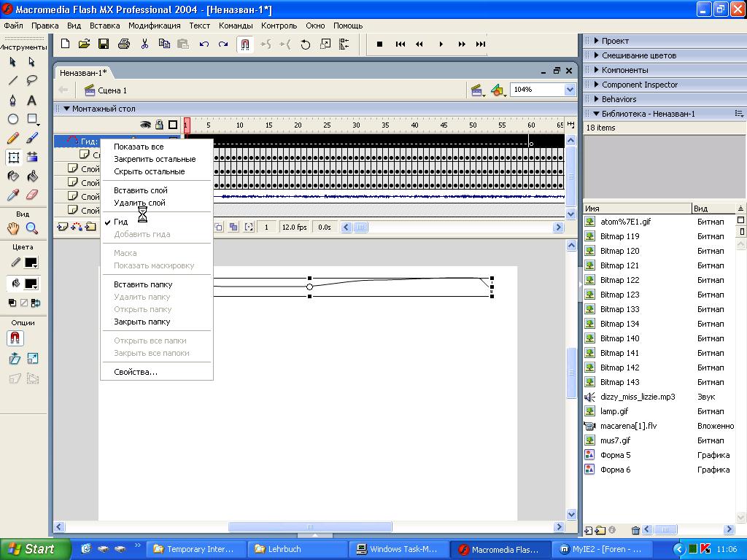Select the Arrow selection tool
The height and width of the screenshot is (560, 747).
pos(13,62)
